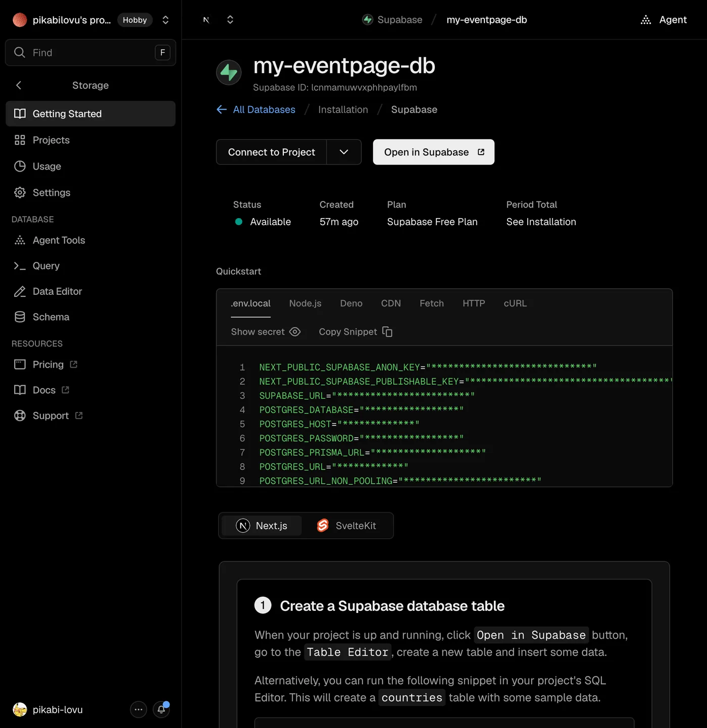Click the Supabase logo next to my-eventpage-db title
Image resolution: width=707 pixels, height=728 pixels.
tap(229, 72)
